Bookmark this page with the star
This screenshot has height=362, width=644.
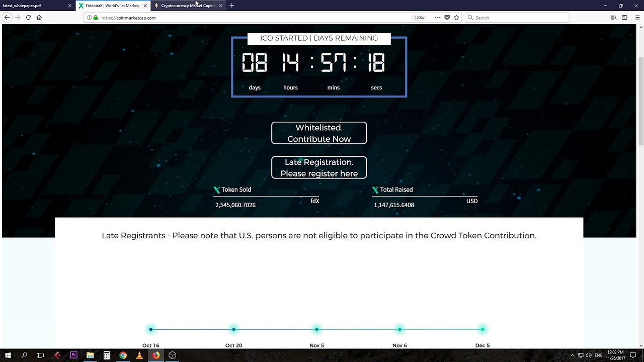click(x=456, y=18)
